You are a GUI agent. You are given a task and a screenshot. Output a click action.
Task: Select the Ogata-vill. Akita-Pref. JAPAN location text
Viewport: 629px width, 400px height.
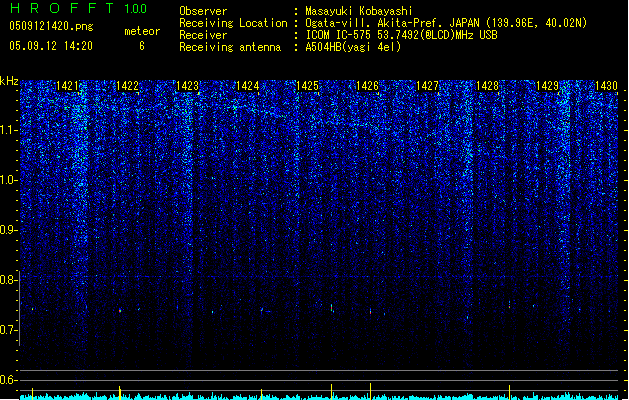click(x=446, y=23)
